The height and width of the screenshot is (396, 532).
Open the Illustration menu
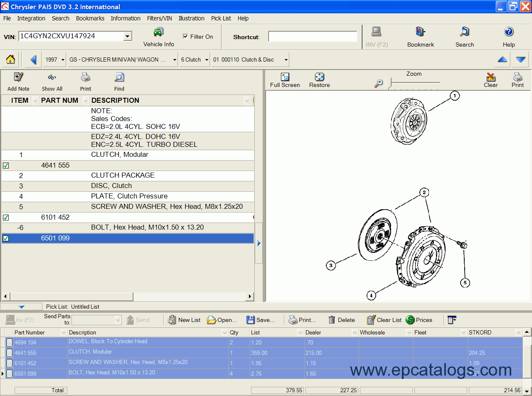coord(192,18)
